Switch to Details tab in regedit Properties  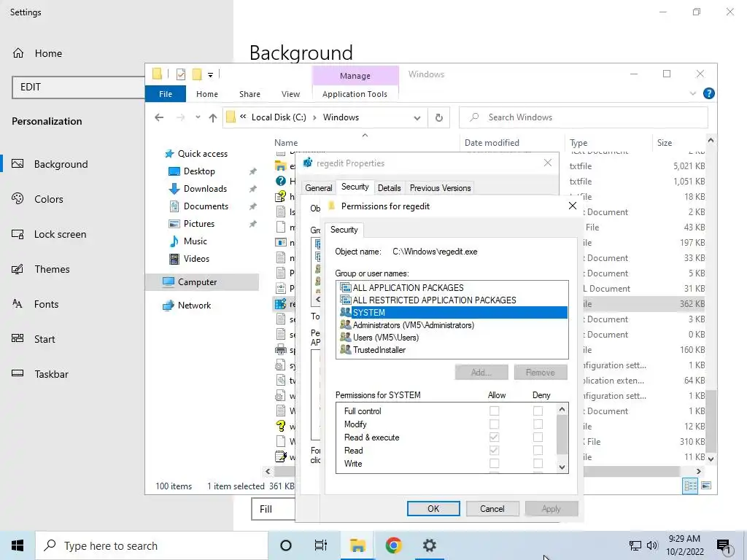coord(390,188)
